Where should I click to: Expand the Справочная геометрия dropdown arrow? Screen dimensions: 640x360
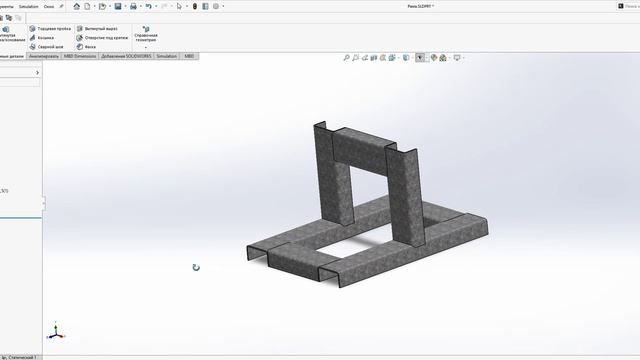click(146, 48)
